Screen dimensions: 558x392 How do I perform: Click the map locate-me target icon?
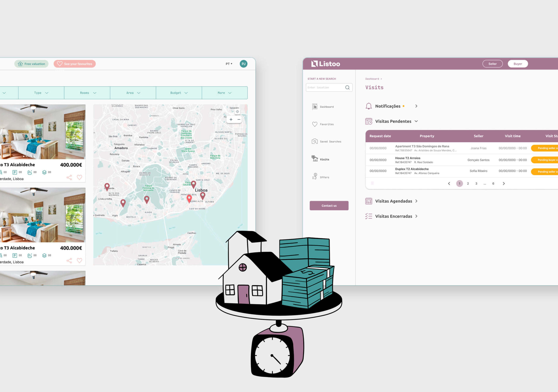[x=237, y=112]
